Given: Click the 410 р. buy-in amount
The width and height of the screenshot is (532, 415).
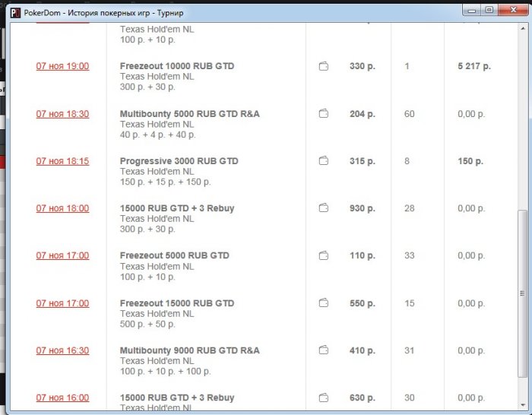Looking at the screenshot, I should (x=363, y=350).
